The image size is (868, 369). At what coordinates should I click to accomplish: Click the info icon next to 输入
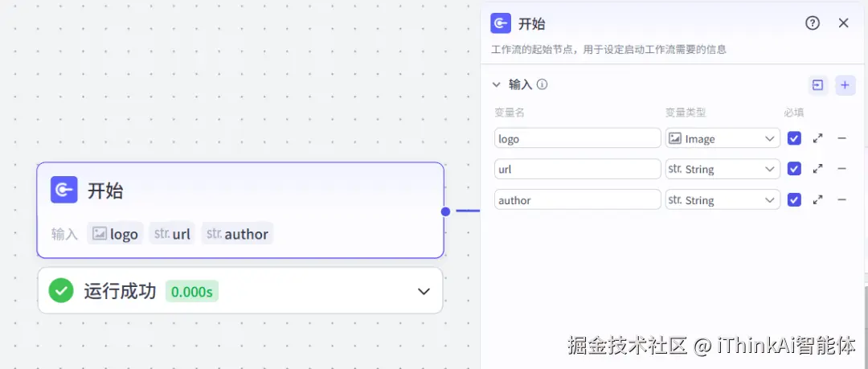(542, 84)
